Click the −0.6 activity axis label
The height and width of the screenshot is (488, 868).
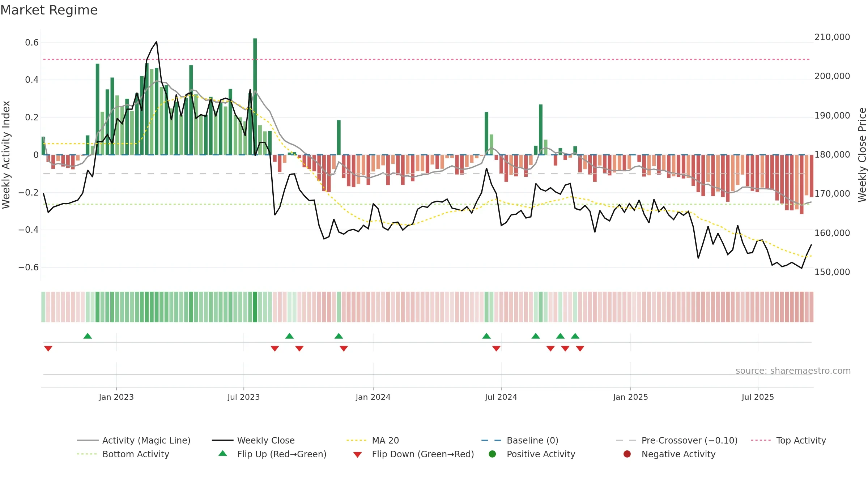coord(29,267)
